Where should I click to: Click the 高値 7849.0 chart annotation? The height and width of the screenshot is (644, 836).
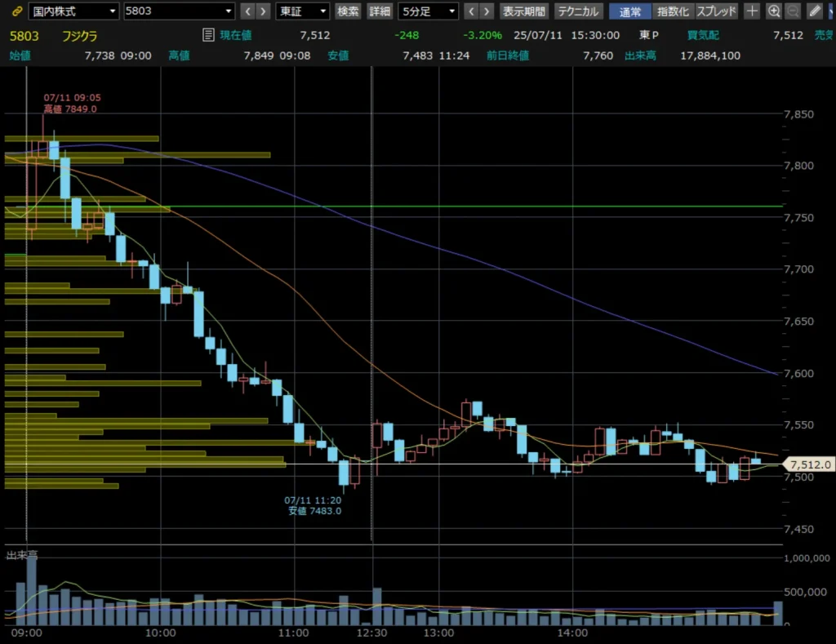[x=70, y=109]
